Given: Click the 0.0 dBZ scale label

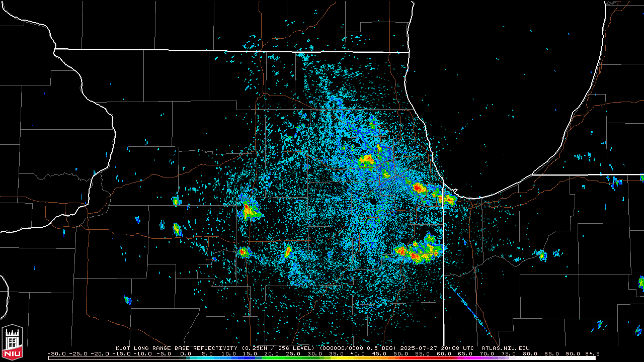Looking at the screenshot, I should tap(186, 353).
